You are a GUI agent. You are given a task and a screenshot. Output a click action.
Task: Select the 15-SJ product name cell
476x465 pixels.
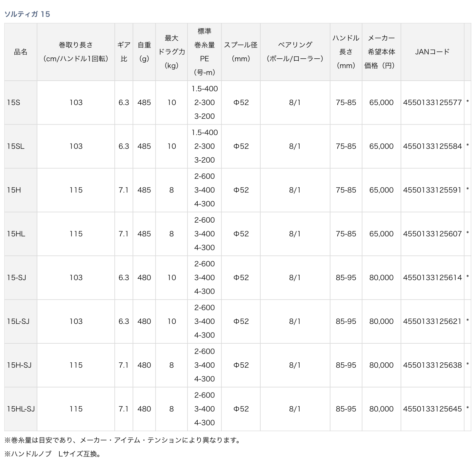[17, 278]
